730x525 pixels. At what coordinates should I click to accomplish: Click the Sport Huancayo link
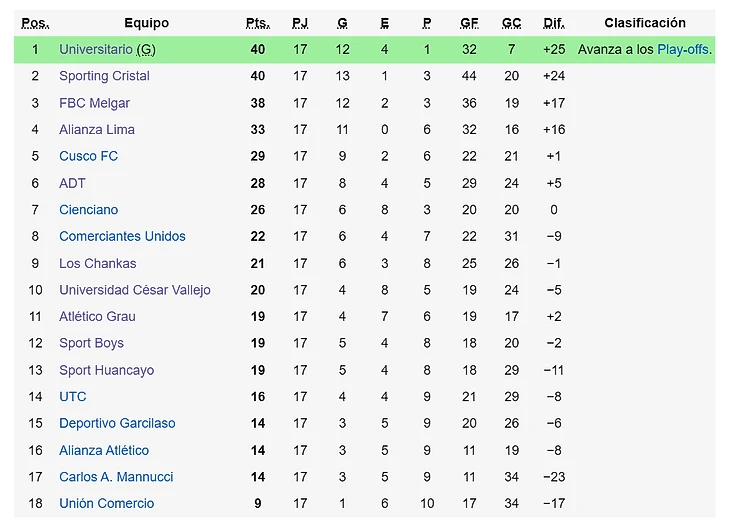pos(106,370)
